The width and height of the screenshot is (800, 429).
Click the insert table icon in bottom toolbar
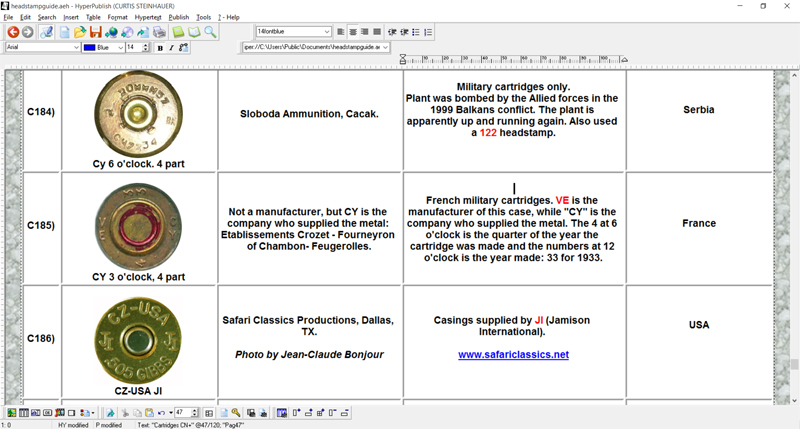[23, 413]
